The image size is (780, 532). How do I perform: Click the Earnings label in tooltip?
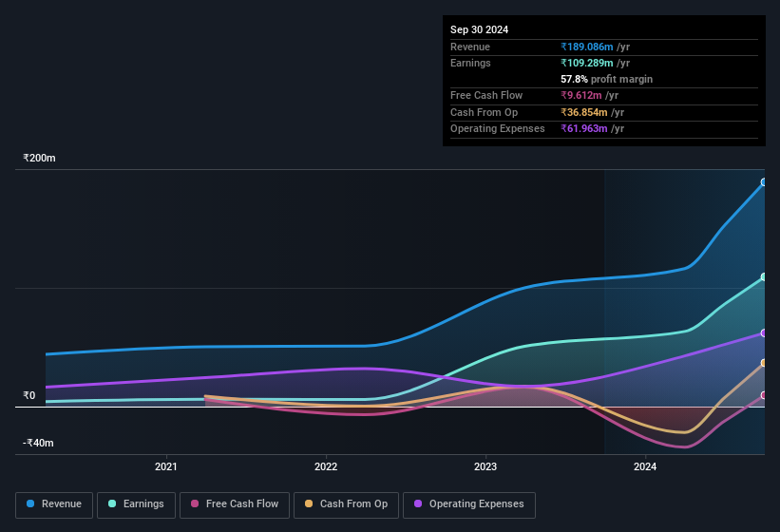470,63
